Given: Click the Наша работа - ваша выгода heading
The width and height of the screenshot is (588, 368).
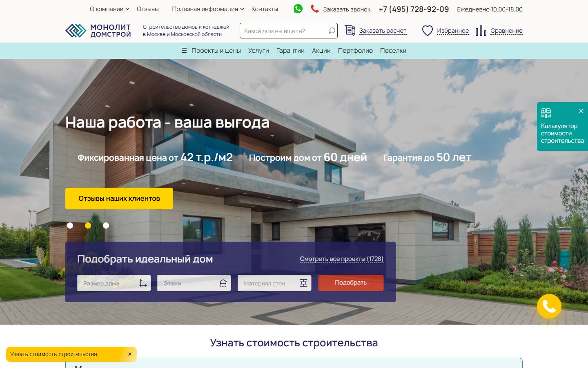Looking at the screenshot, I should tap(167, 122).
